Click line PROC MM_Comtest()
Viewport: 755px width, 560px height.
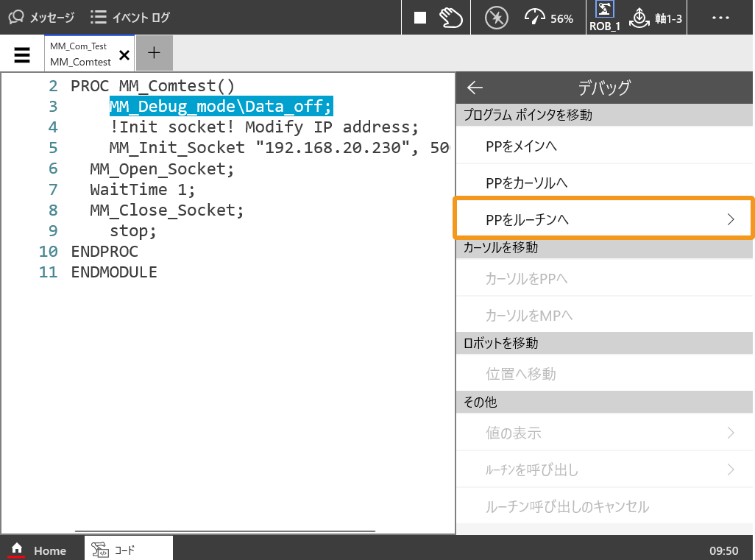click(x=152, y=85)
